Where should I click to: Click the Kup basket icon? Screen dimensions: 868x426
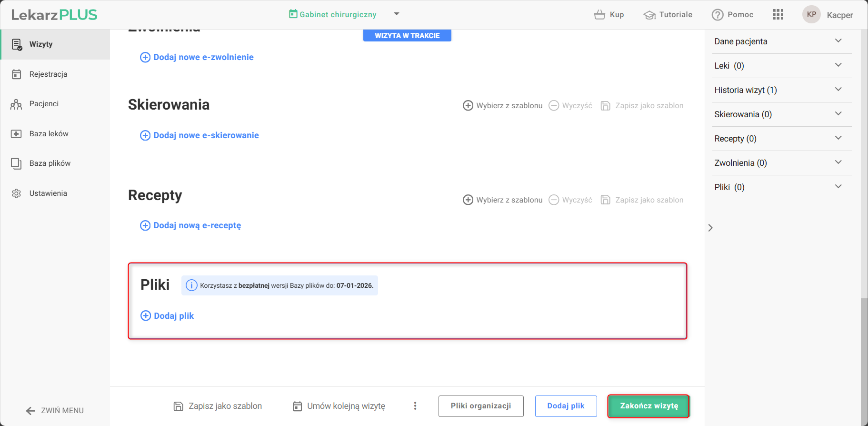coord(599,15)
